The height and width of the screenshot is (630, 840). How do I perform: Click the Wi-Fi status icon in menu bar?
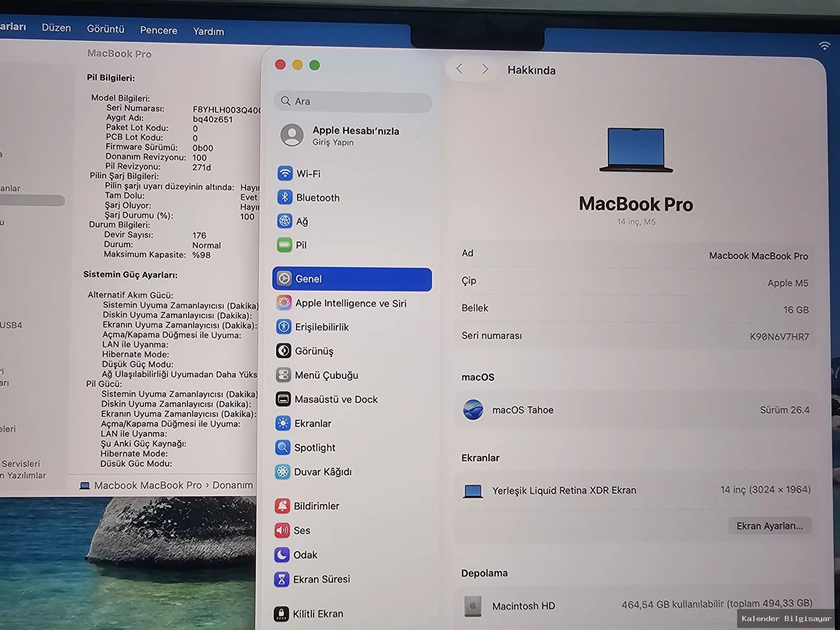825,46
